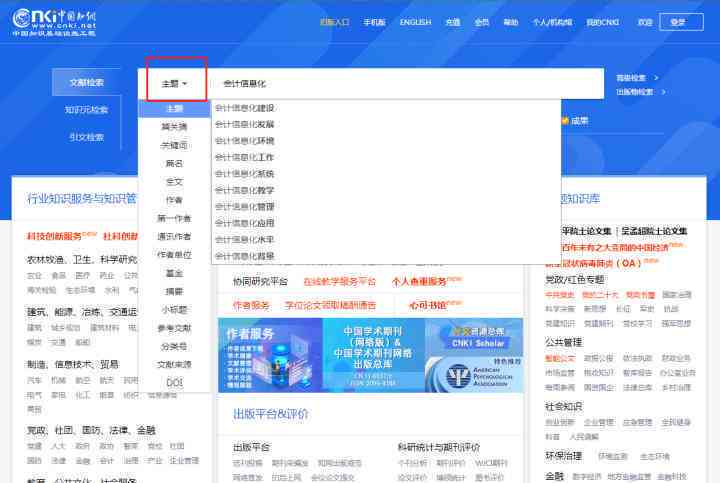Image resolution: width=720 pixels, height=483 pixels.
Task: Click the search box containing 会计信息化
Action: pos(406,84)
